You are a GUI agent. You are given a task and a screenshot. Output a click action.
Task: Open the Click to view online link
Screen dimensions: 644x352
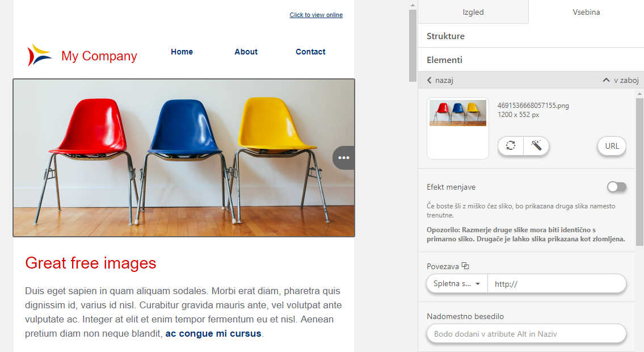pos(316,15)
